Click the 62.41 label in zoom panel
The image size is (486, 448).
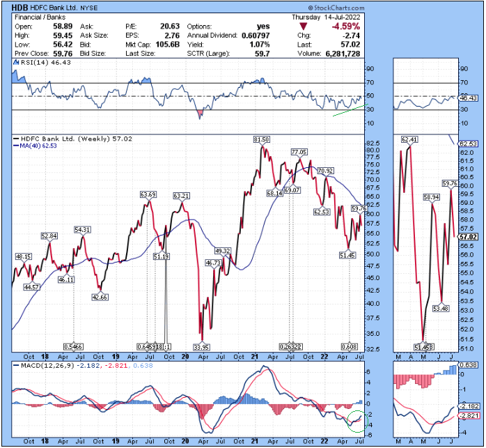[409, 139]
